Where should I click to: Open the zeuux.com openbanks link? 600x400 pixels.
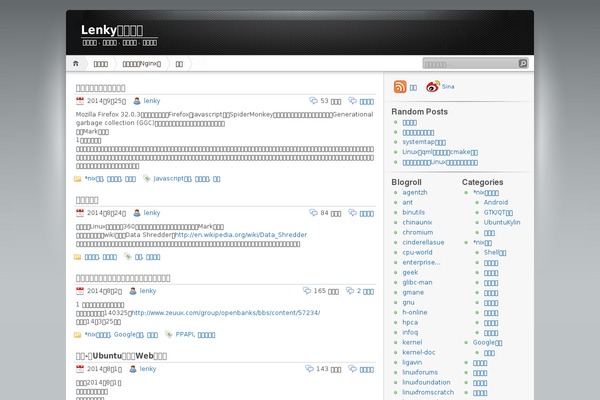[x=226, y=313]
